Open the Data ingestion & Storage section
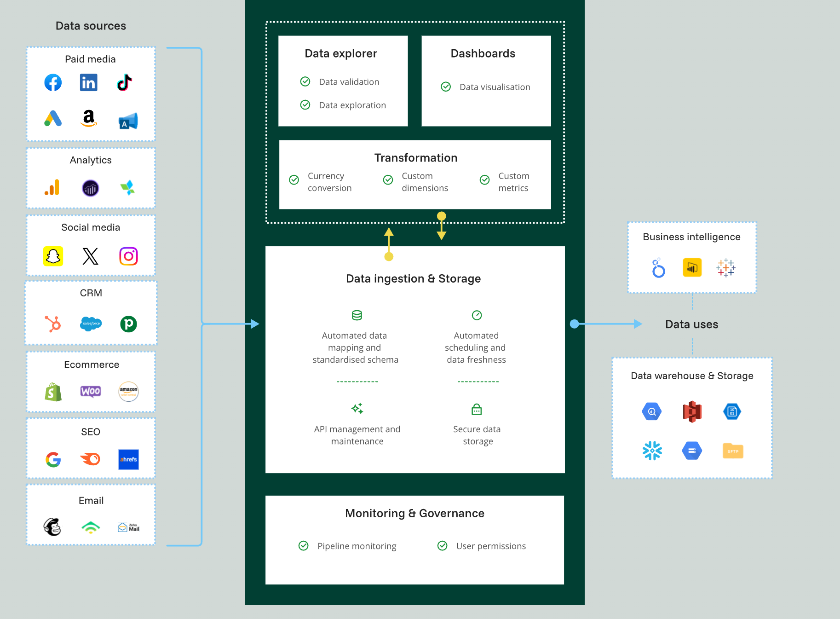The width and height of the screenshot is (840, 619). pyautogui.click(x=414, y=278)
